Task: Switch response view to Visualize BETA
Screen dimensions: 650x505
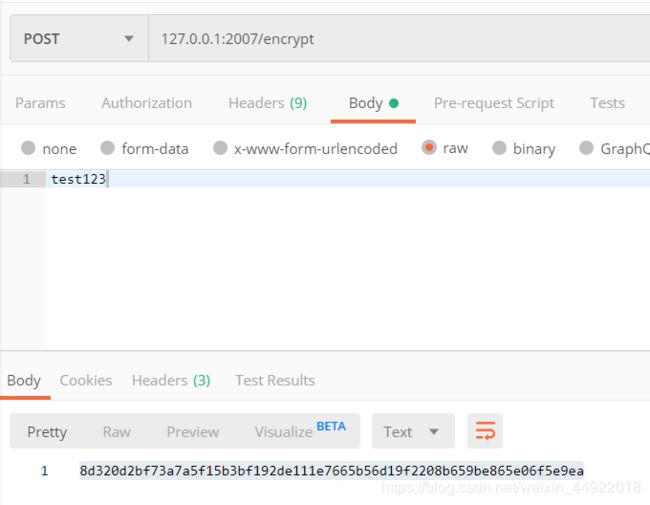Action: pos(300,431)
